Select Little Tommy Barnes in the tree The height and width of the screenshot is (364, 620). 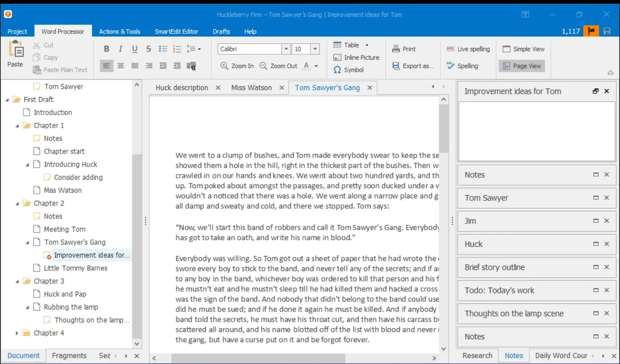76,268
